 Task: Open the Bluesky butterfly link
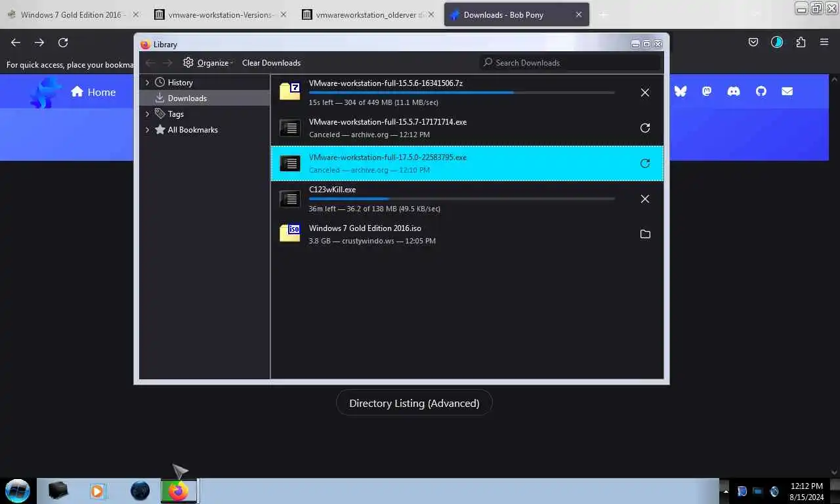click(681, 91)
